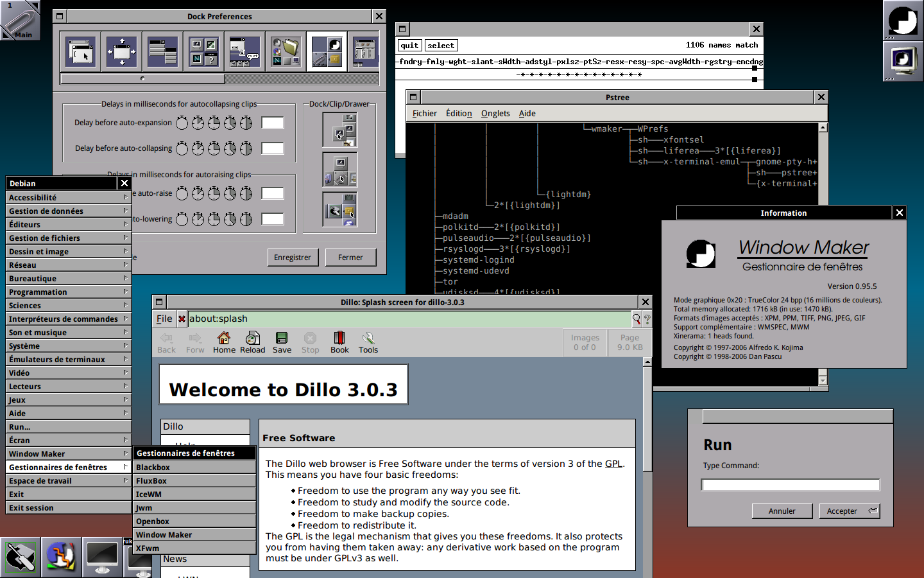This screenshot has width=924, height=578.
Task: Expand Espace de travail submenu
Action: point(69,480)
